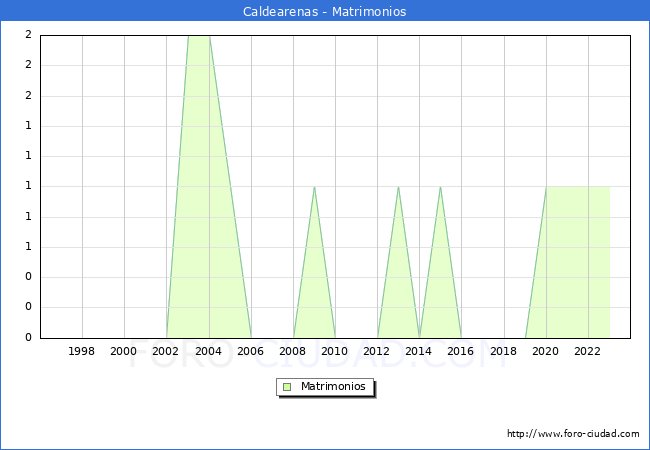Choose the 2012 year axis label
This screenshot has width=650, height=450.
pyautogui.click(x=377, y=351)
